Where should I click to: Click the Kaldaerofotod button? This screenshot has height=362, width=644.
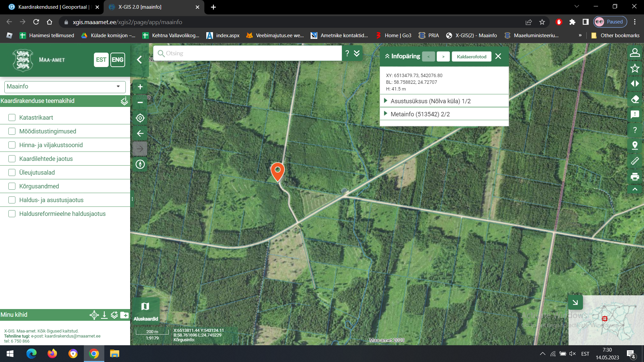471,57
